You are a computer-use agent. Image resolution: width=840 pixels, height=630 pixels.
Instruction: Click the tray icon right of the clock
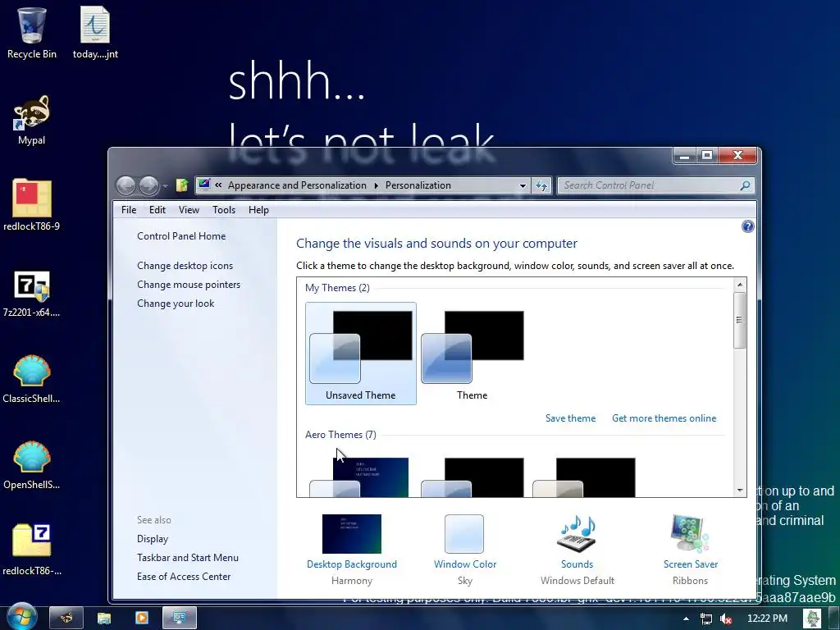(811, 619)
